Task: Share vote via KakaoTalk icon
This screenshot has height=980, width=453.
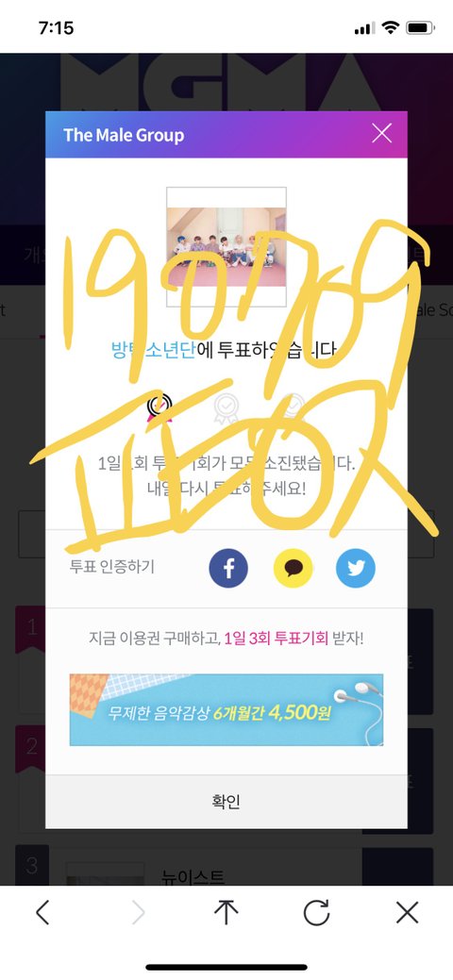Action: click(x=293, y=568)
